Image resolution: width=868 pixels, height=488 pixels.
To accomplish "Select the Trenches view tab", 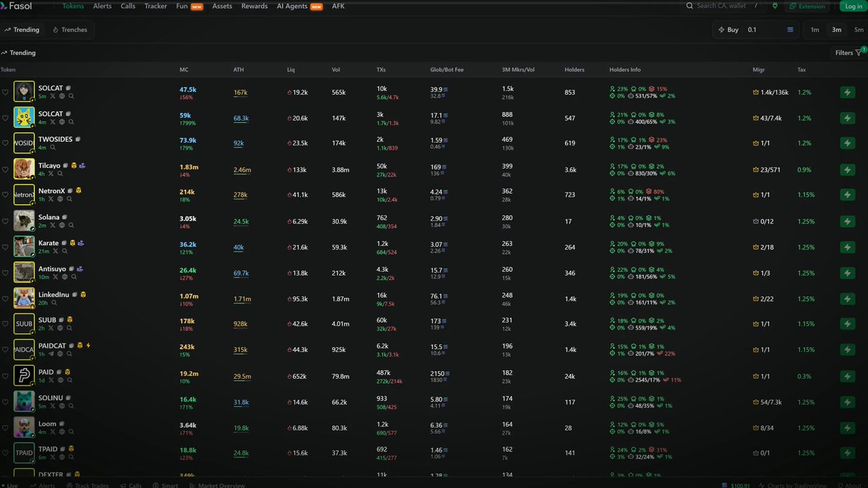I will point(70,30).
